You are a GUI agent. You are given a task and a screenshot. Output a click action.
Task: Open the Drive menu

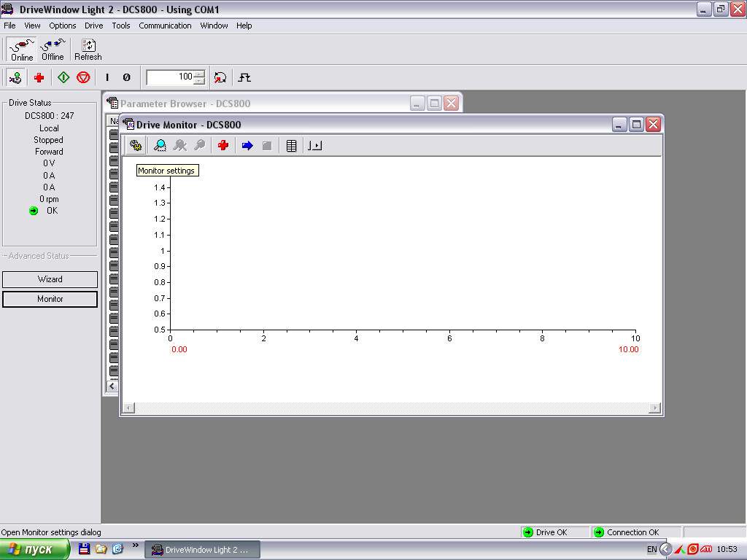94,26
